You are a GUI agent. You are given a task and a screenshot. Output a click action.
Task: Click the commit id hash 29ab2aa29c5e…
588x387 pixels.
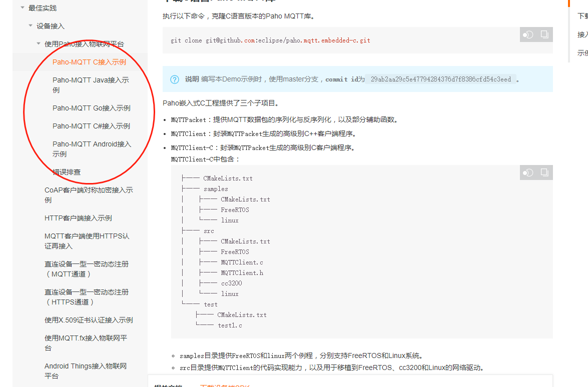(x=441, y=79)
